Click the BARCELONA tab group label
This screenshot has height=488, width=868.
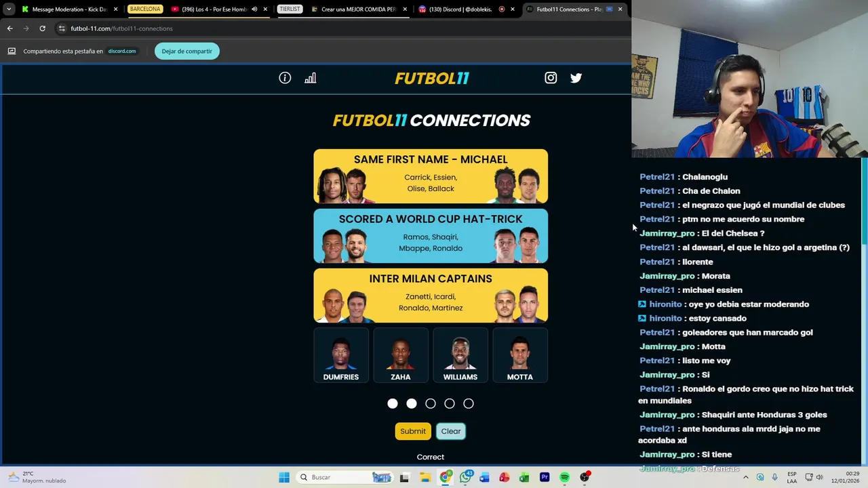click(x=145, y=9)
